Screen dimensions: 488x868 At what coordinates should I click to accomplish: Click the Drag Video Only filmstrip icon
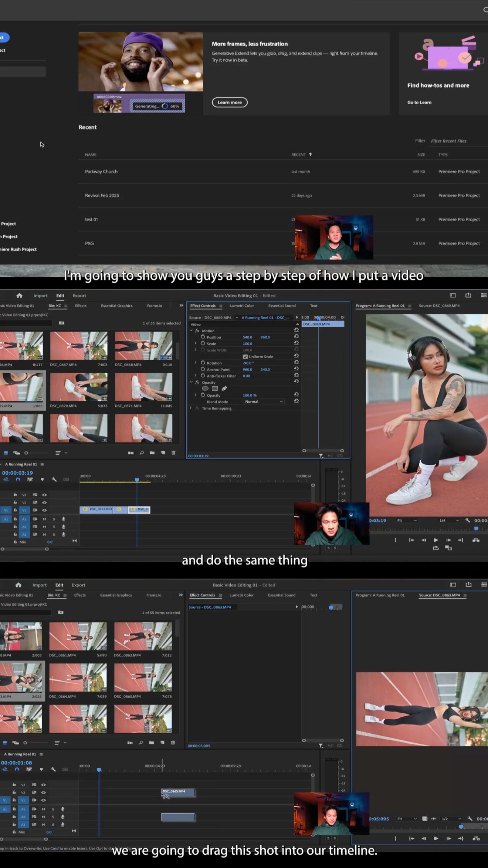coord(425,819)
